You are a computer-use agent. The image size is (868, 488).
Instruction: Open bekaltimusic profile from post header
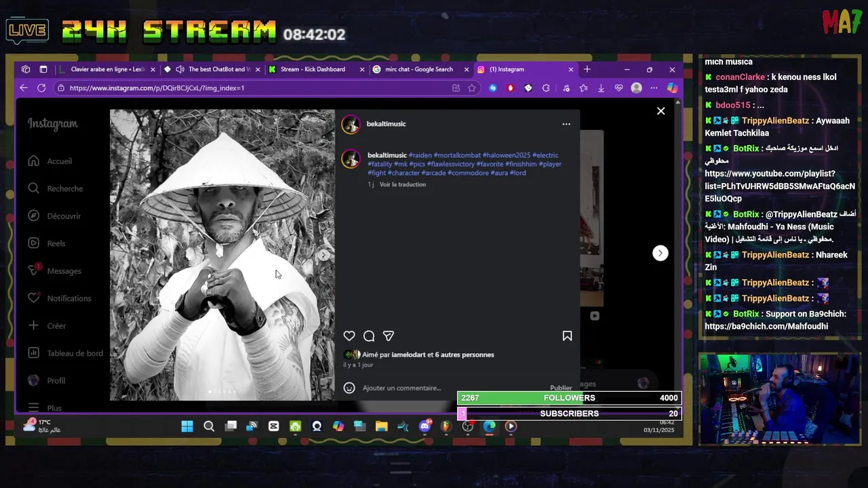pyautogui.click(x=386, y=123)
